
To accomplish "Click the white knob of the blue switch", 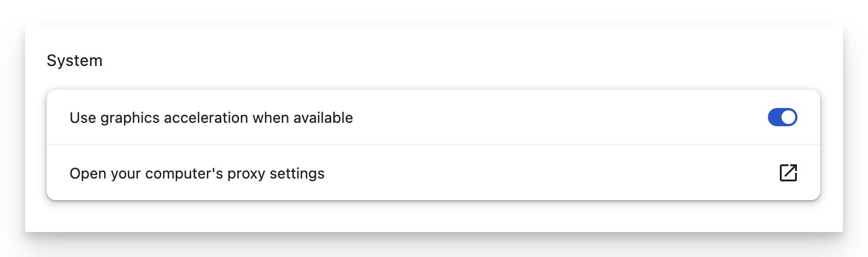I will tap(788, 118).
